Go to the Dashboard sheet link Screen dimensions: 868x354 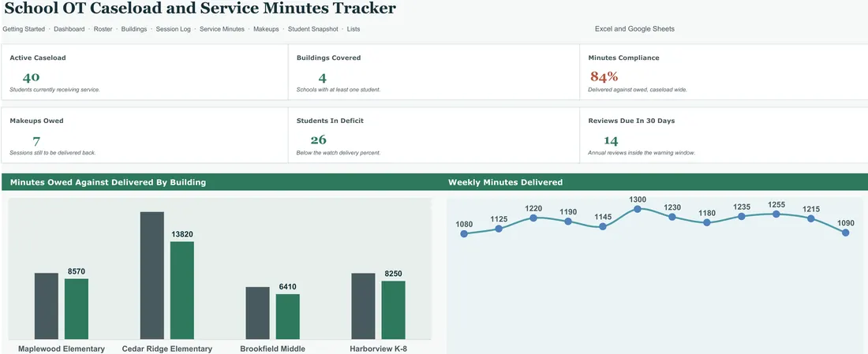coord(69,28)
